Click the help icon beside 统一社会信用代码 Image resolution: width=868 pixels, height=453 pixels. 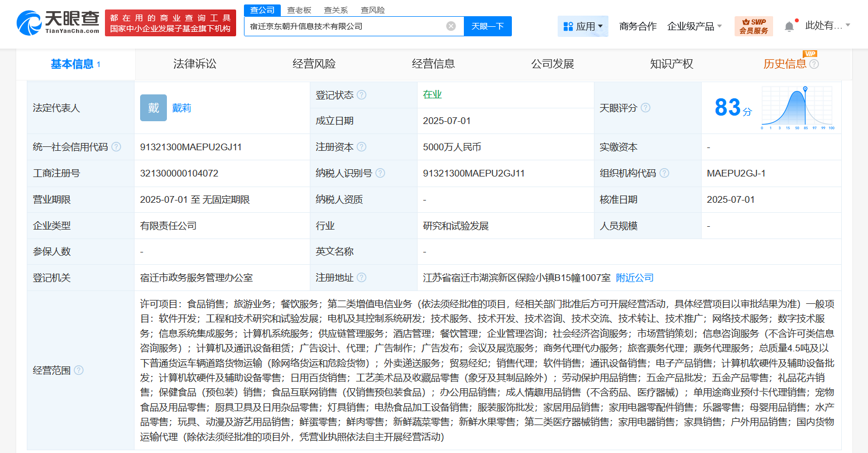click(116, 147)
